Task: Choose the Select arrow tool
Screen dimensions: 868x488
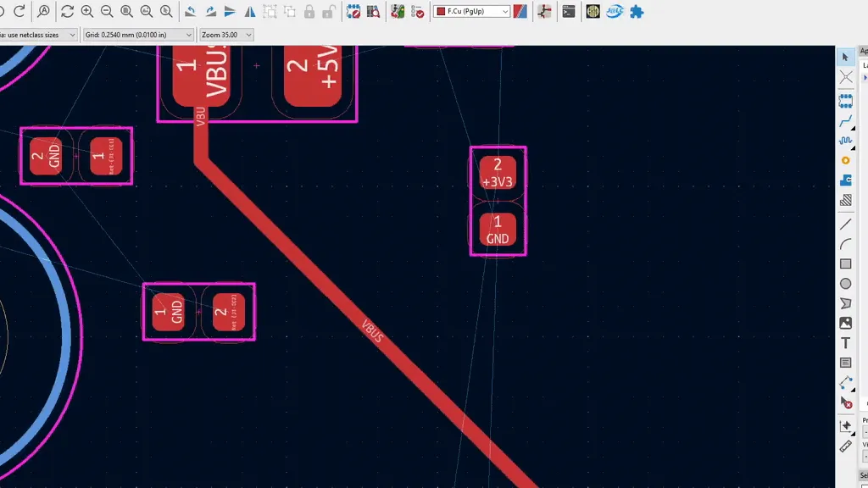Action: (x=845, y=57)
